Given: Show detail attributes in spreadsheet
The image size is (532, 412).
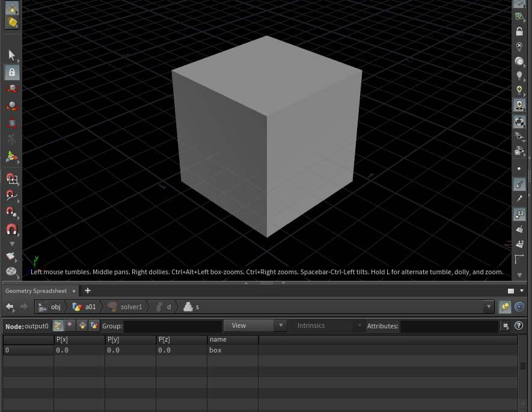Looking at the screenshot, I should coord(94,326).
